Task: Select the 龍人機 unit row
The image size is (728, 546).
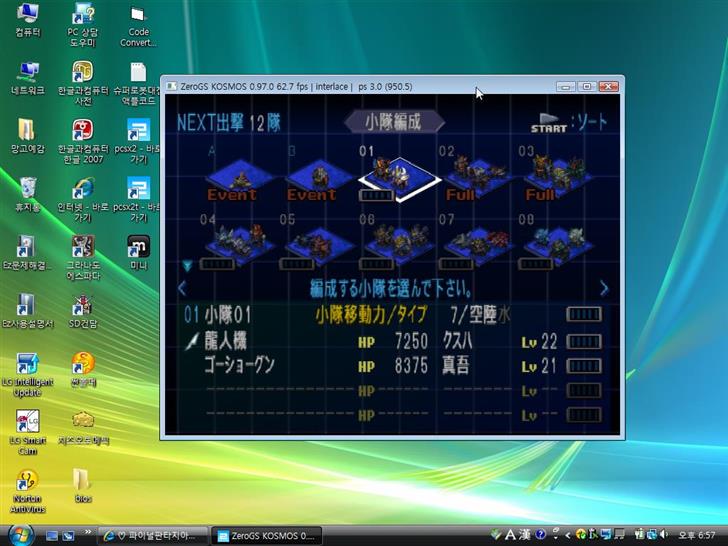Action: click(394, 342)
